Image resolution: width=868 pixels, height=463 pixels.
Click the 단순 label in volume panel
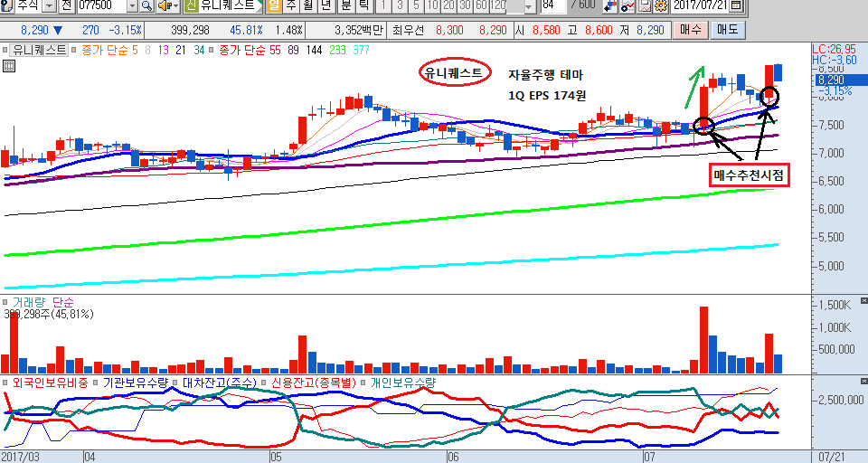(63, 302)
